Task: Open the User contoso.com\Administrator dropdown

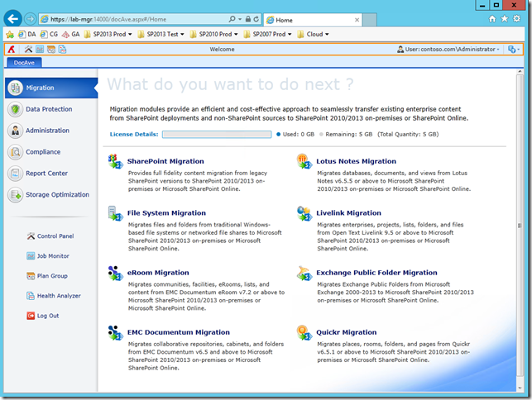Action: 448,50
